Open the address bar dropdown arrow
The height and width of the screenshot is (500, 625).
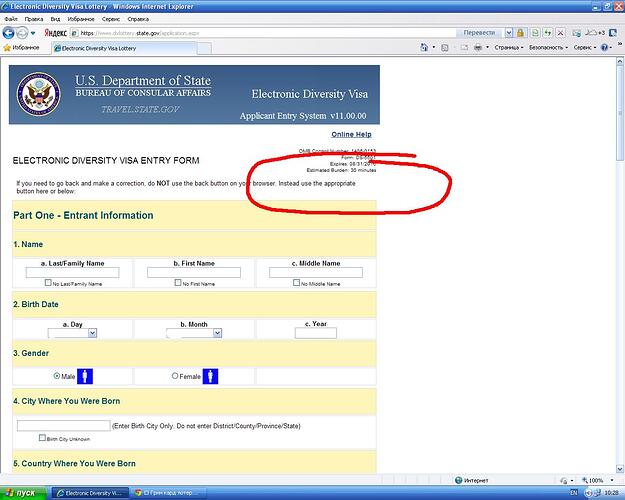click(509, 33)
